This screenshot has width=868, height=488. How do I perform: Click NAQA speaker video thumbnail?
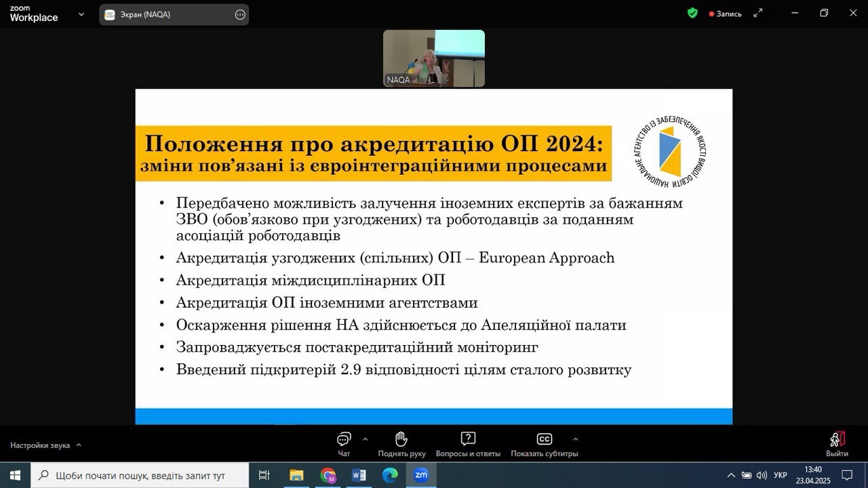pyautogui.click(x=434, y=58)
